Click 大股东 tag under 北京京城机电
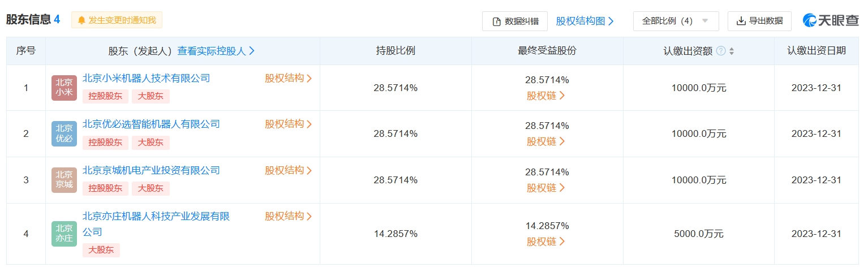This screenshot has height=276, width=868. point(151,188)
